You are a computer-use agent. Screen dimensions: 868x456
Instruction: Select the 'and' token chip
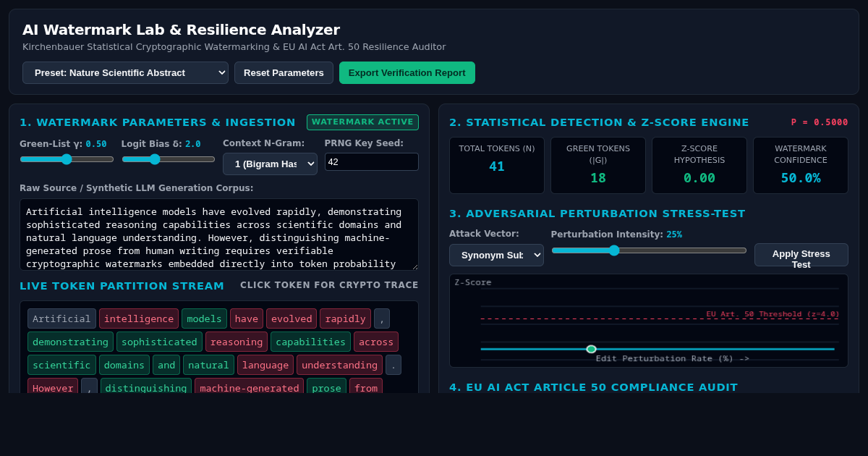[166, 365]
